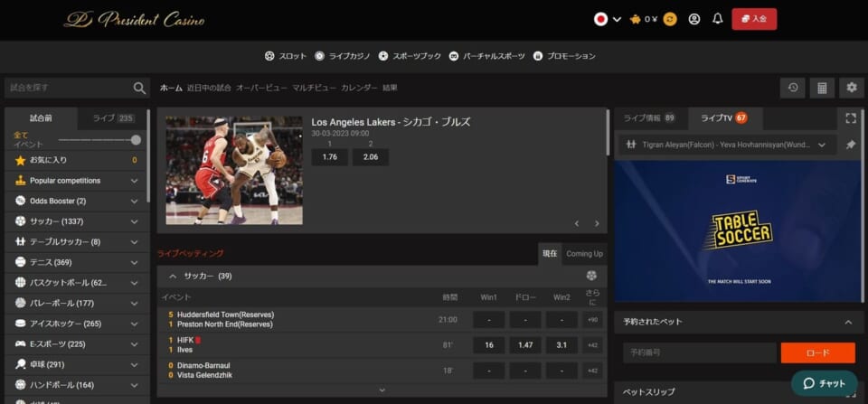Image resolution: width=868 pixels, height=404 pixels.
Task: Expand E-スポーツ (225)
Action: [x=76, y=344]
